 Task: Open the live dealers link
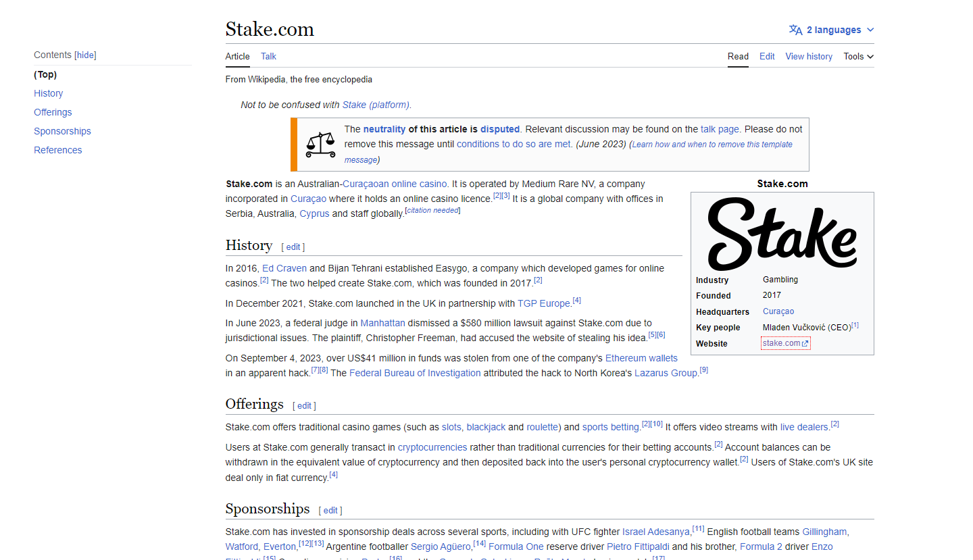804,427
